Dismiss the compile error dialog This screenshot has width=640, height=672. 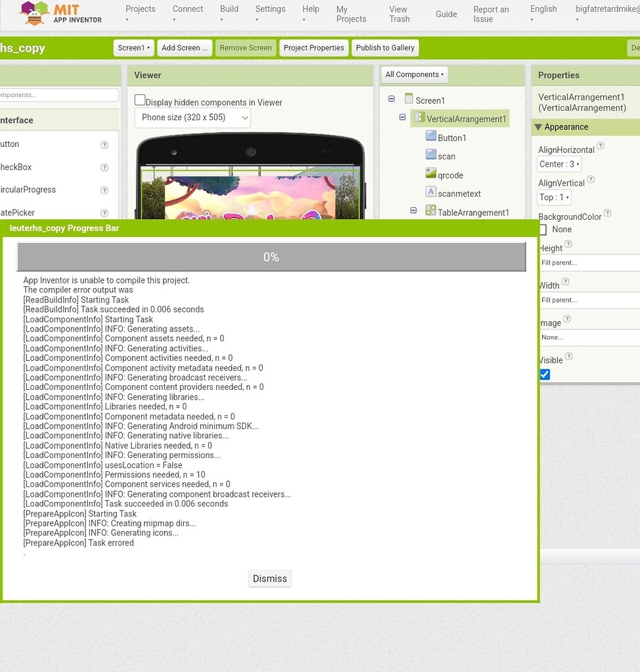[x=269, y=578]
